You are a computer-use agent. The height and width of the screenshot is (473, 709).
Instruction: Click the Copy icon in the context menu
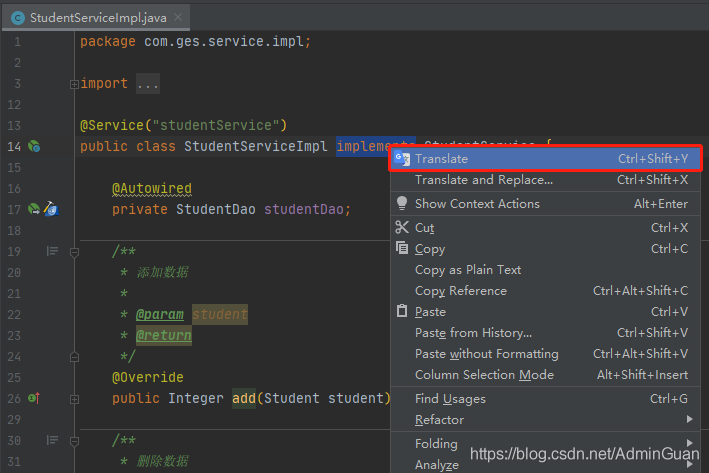click(402, 248)
